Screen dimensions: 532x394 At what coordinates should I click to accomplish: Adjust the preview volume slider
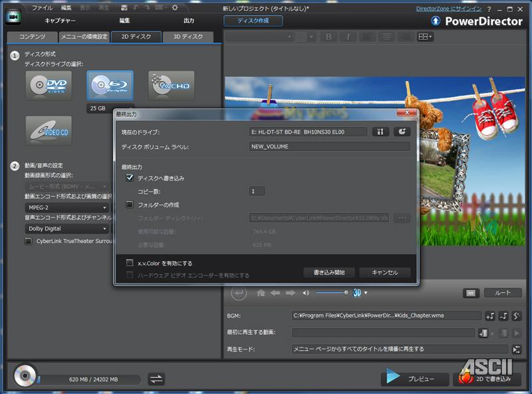point(332,292)
